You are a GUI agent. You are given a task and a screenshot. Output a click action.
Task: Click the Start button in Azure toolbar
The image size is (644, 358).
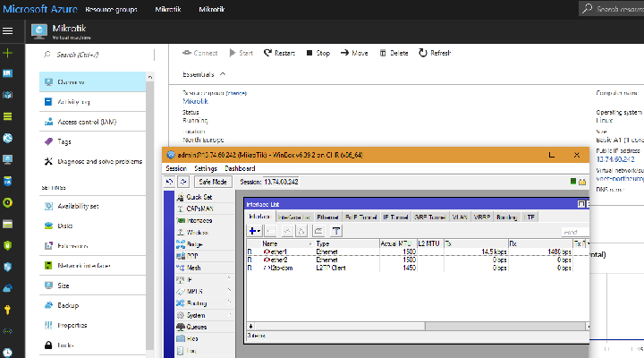tap(241, 53)
